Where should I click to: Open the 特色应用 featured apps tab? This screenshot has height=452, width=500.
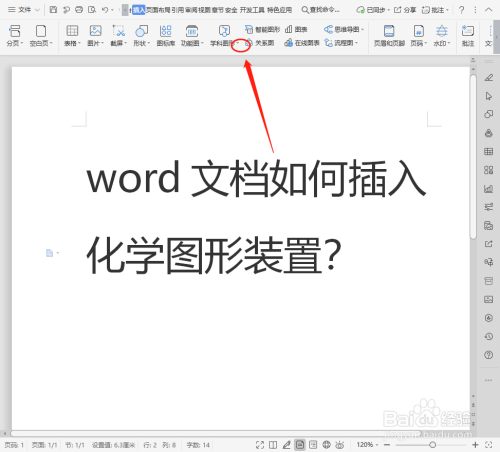point(279,10)
